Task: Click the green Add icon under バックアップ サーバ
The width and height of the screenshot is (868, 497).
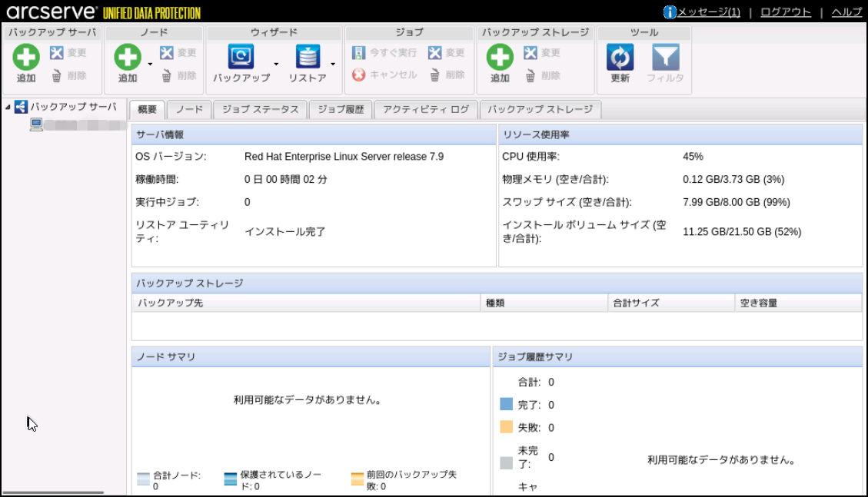Action: (26, 58)
